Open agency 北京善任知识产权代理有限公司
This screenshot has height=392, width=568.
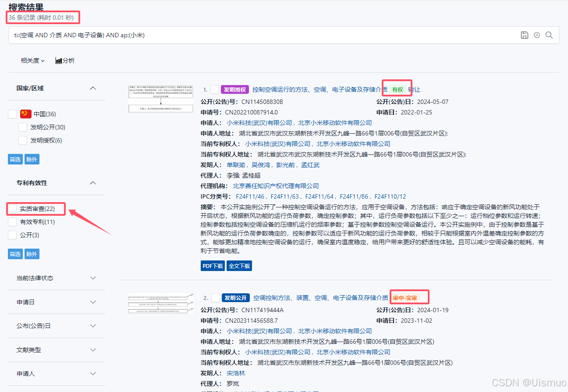pyautogui.click(x=276, y=186)
